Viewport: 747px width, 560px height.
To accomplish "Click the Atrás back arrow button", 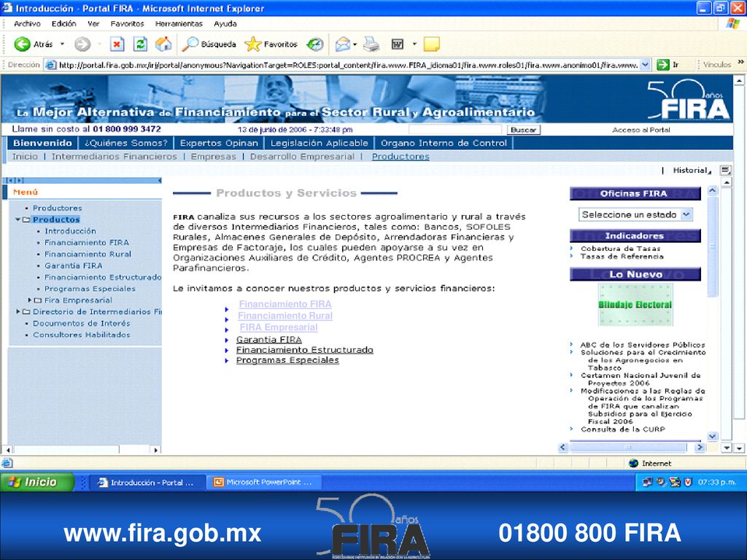I will [22, 44].
